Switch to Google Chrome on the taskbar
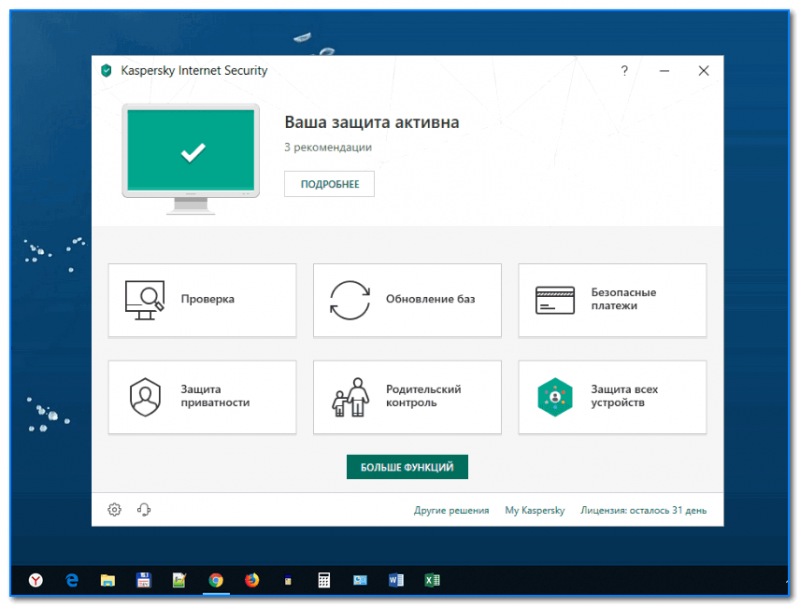This screenshot has height=607, width=800. (x=216, y=580)
